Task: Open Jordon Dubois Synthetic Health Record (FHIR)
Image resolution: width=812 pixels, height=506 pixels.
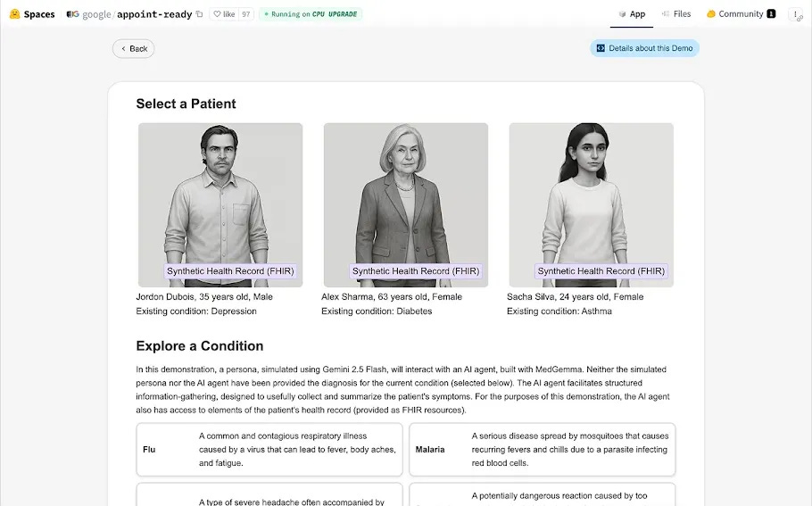Action: [230, 271]
